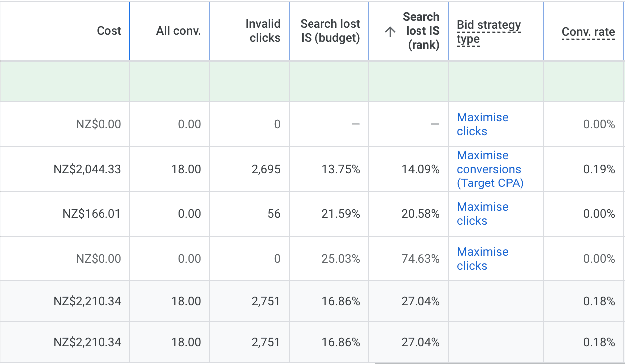
Task: Select the NZ$166.01 cost cell
Action: (92, 214)
